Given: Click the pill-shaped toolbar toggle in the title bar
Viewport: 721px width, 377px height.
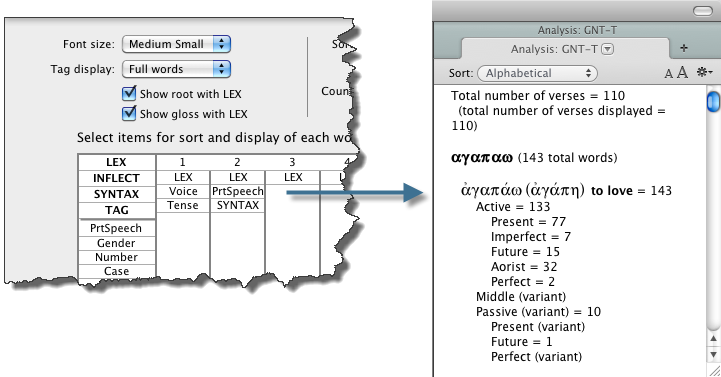Looking at the screenshot, I should (703, 11).
